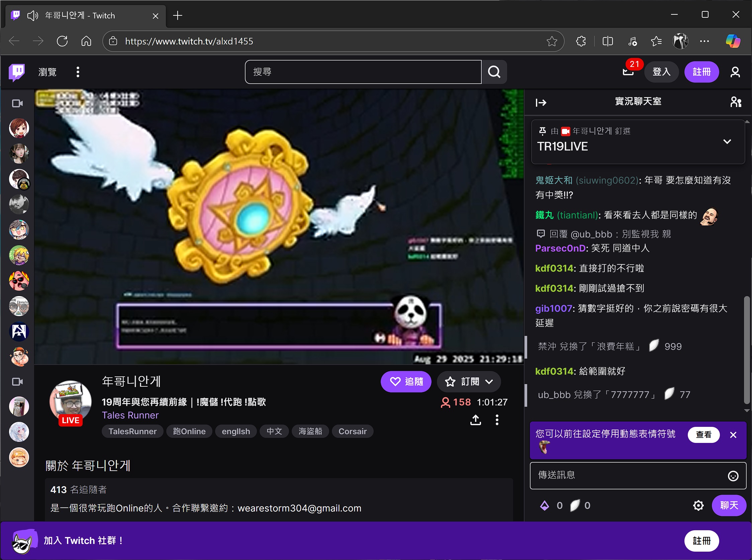
Task: Click the search magnifier button
Action: pyautogui.click(x=494, y=72)
